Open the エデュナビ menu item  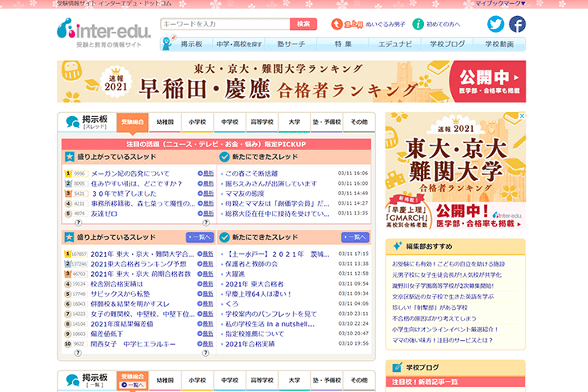pyautogui.click(x=395, y=44)
